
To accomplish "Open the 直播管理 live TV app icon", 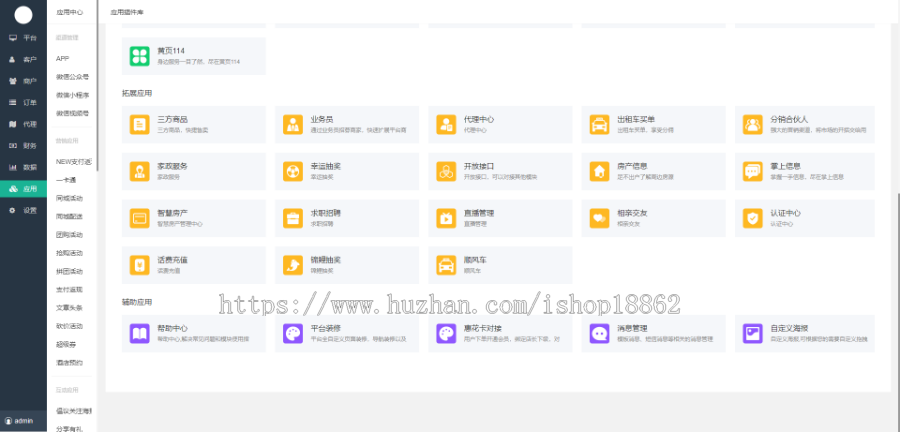I will (446, 218).
